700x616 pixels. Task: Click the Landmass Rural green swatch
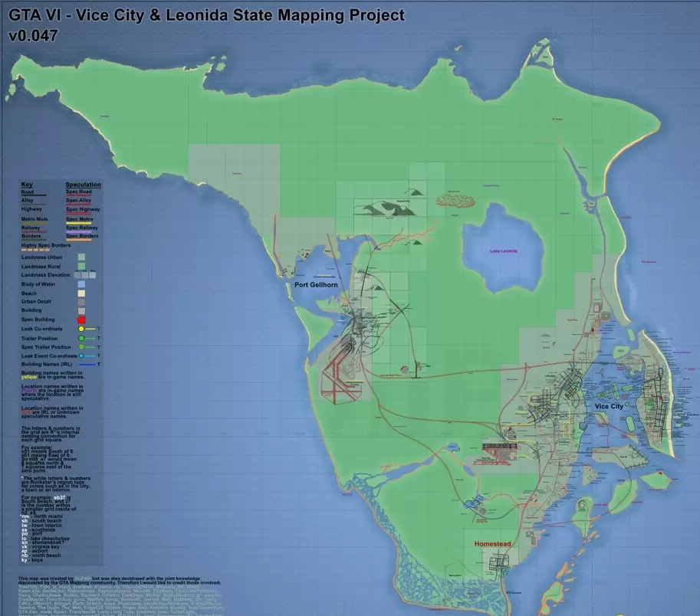(x=81, y=265)
